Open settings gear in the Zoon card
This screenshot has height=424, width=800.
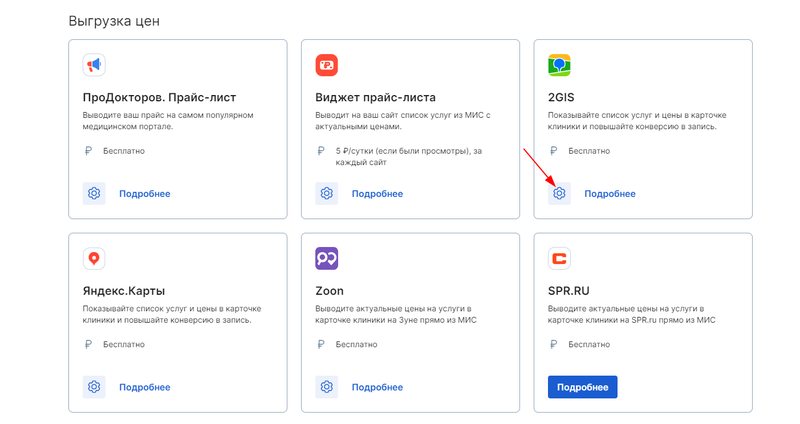[327, 387]
